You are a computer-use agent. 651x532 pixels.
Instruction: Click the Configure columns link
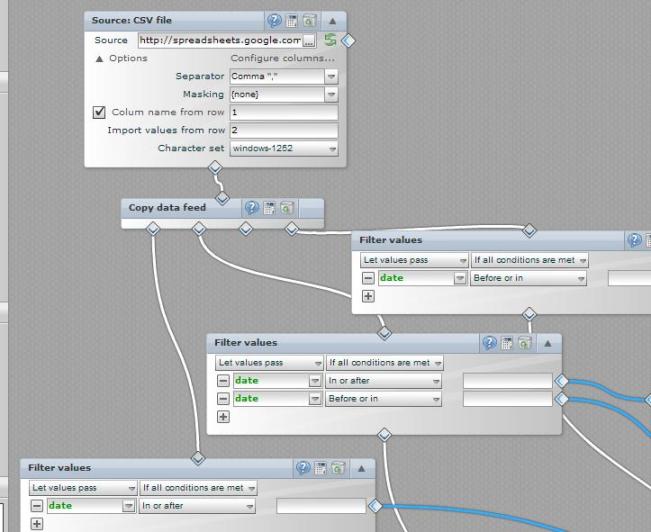point(283,58)
